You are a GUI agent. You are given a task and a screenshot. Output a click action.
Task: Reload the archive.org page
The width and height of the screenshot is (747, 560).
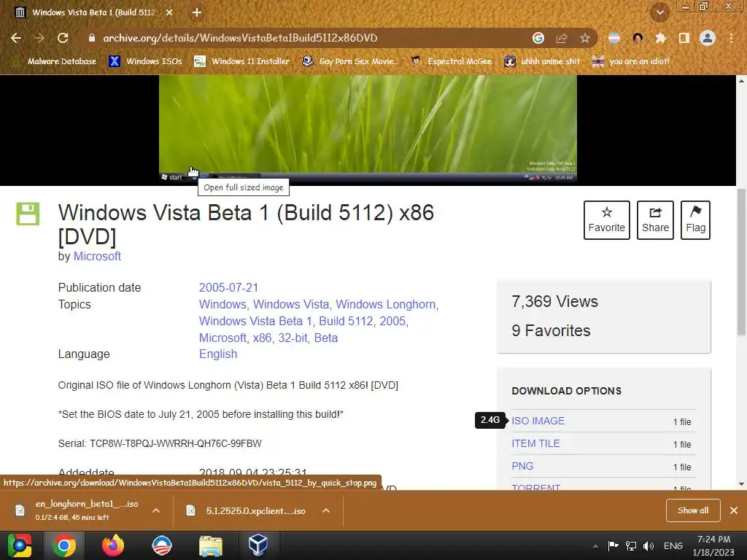63,38
